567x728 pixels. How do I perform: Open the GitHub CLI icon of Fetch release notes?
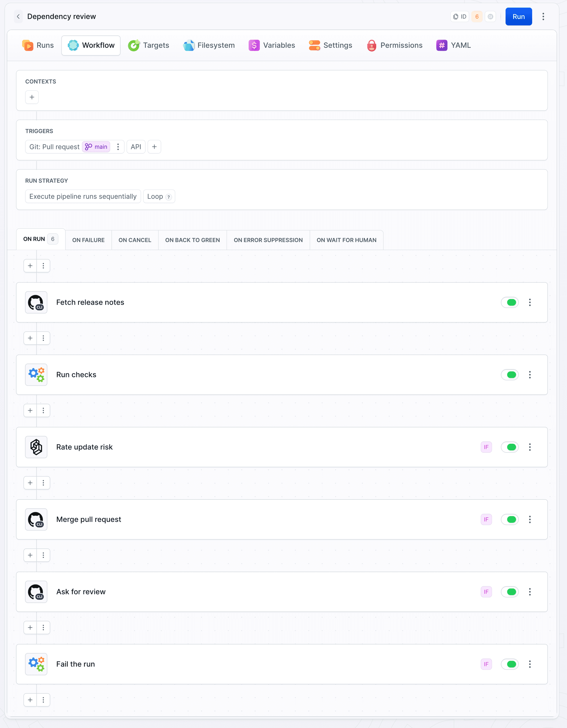tap(36, 303)
